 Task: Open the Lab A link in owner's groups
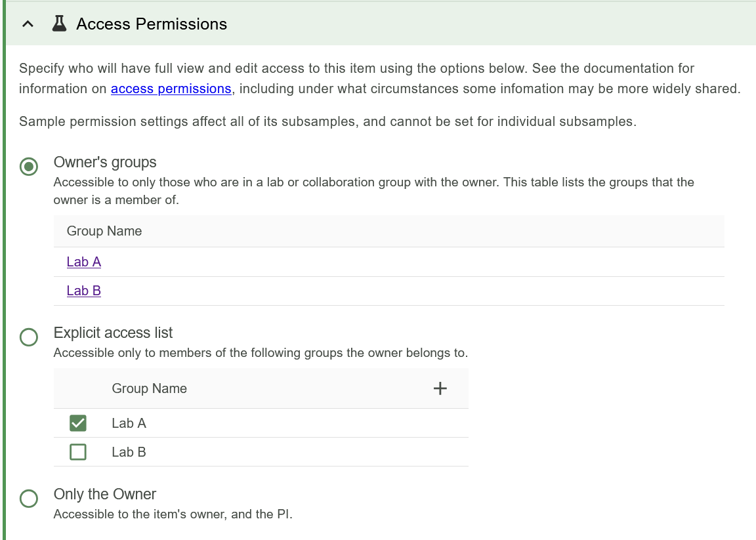pos(84,262)
